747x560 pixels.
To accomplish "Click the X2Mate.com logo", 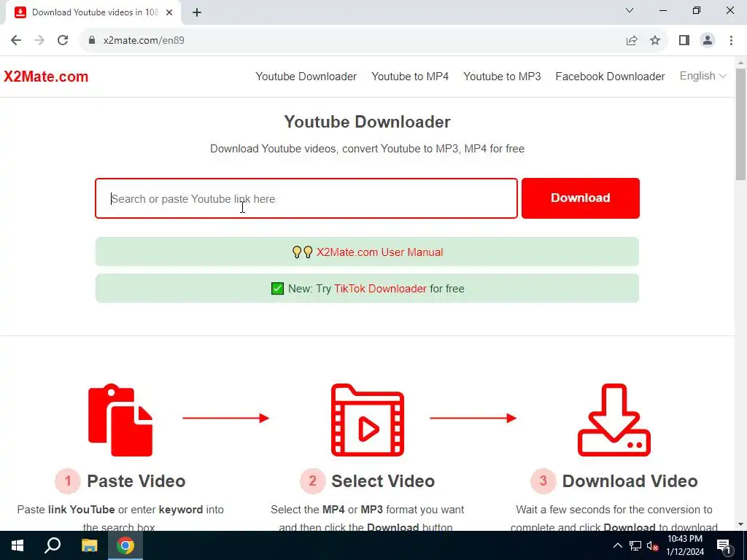I will pyautogui.click(x=46, y=77).
